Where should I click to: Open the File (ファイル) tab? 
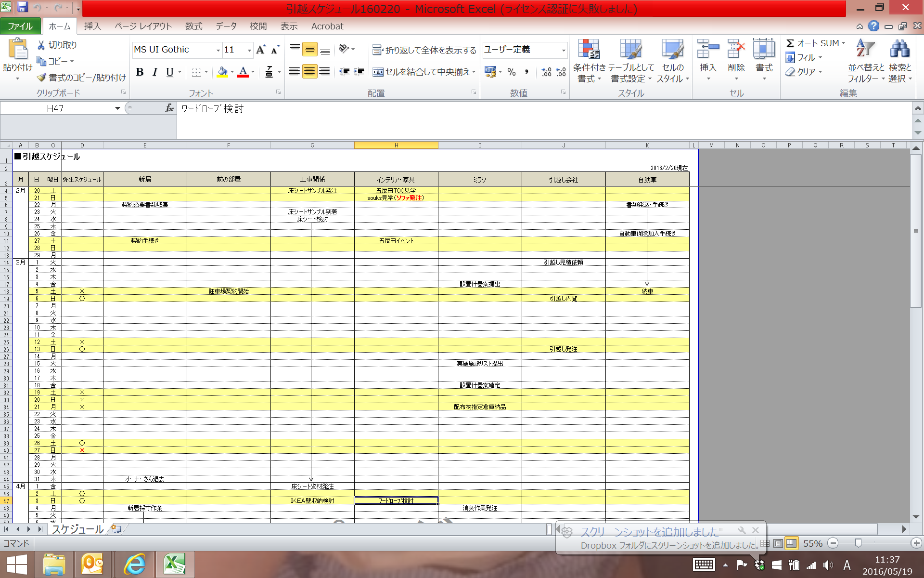coord(20,26)
